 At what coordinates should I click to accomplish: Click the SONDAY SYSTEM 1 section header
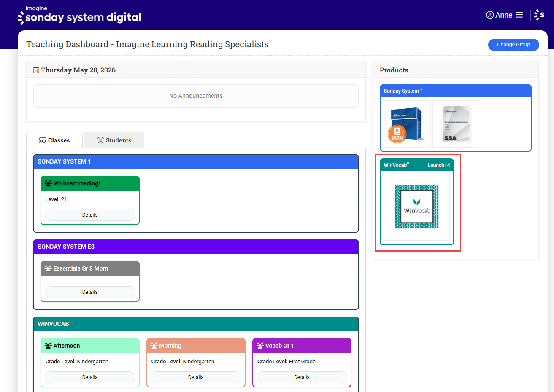tap(196, 162)
